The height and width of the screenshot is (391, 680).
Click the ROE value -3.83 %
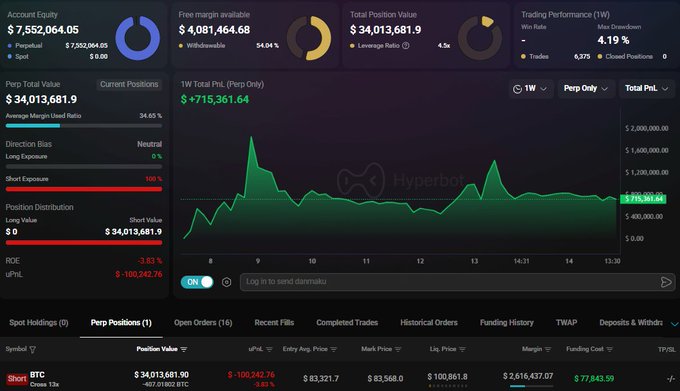[x=150, y=261]
